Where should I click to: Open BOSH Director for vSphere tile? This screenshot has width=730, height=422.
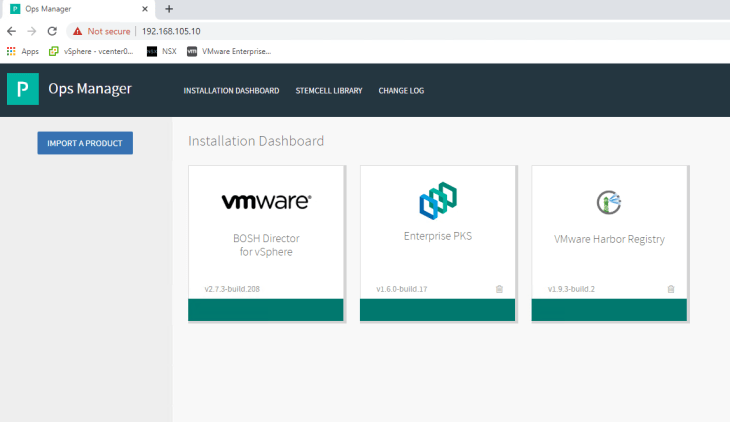click(x=266, y=245)
